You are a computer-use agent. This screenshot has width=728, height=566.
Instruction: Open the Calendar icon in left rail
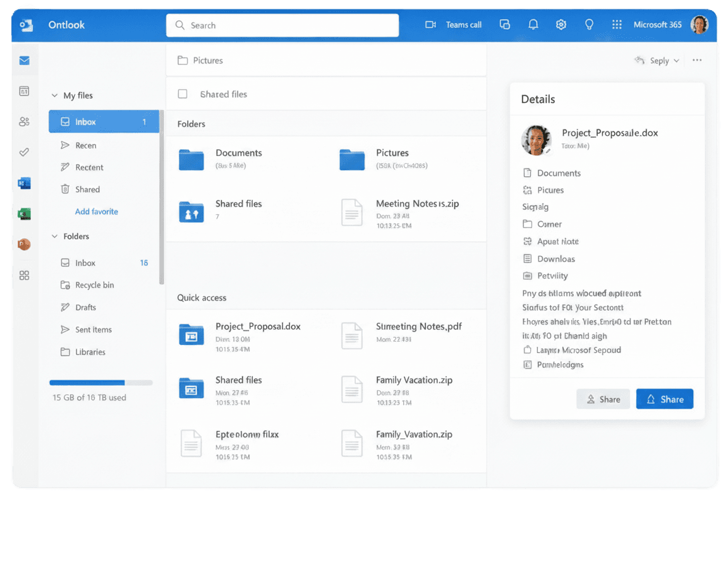pos(24,91)
